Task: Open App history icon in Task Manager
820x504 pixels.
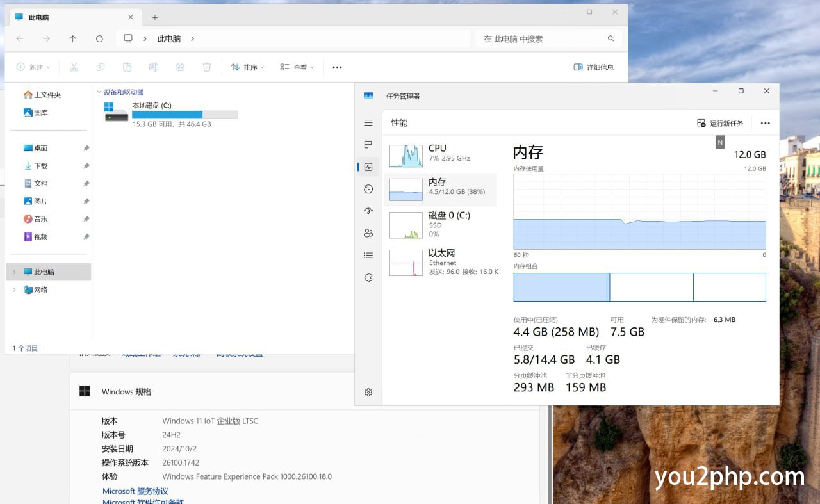Action: (x=368, y=189)
